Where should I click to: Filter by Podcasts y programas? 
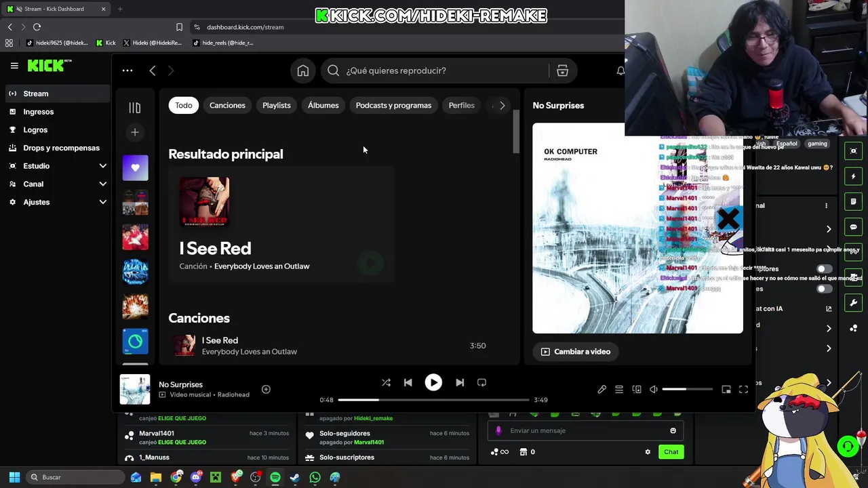click(x=393, y=106)
